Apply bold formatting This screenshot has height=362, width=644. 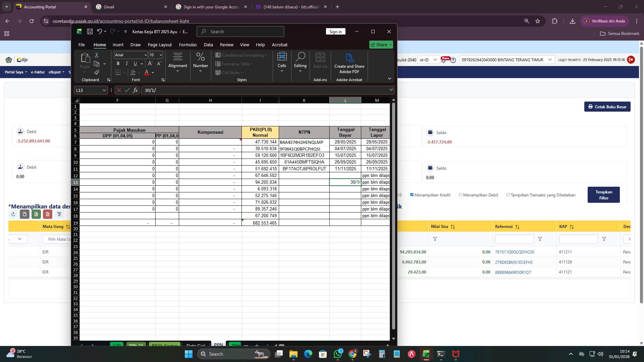click(x=118, y=63)
